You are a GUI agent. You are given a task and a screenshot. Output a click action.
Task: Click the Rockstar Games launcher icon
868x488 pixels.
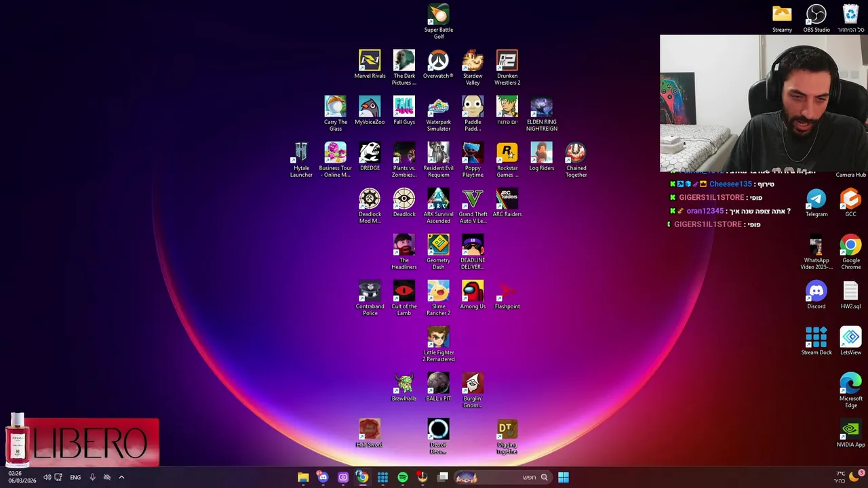pos(507,159)
